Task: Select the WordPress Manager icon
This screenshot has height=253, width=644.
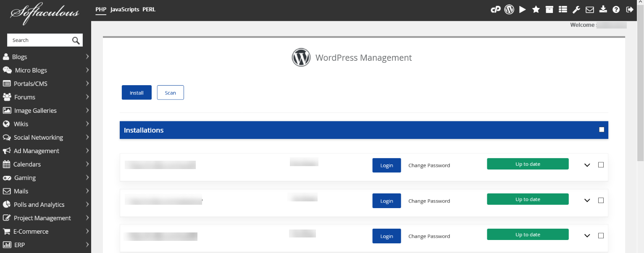Action: (509, 9)
